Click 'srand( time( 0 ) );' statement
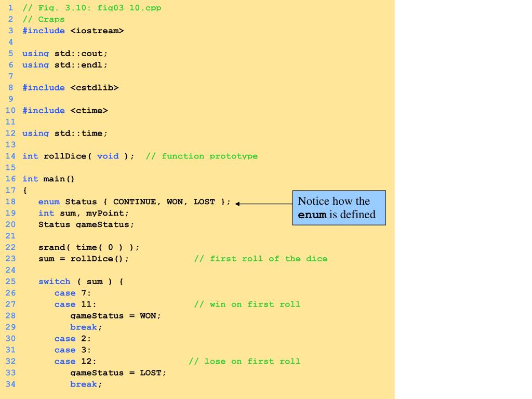The height and width of the screenshot is (399, 532). click(89, 247)
